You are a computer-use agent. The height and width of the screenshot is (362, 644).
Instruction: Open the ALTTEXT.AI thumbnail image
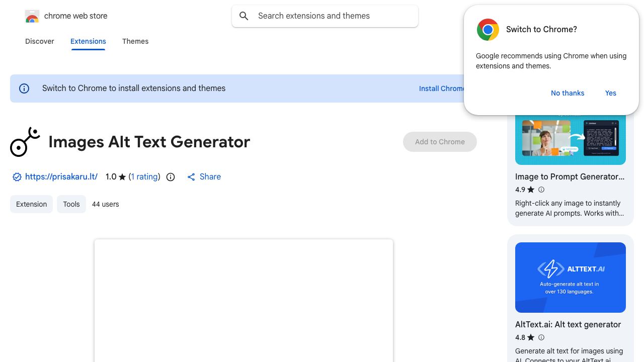click(571, 278)
